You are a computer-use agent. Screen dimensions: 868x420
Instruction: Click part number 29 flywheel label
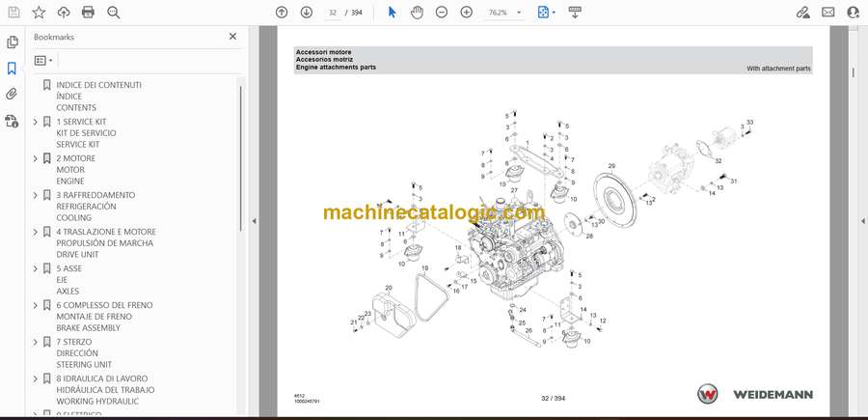(x=611, y=166)
